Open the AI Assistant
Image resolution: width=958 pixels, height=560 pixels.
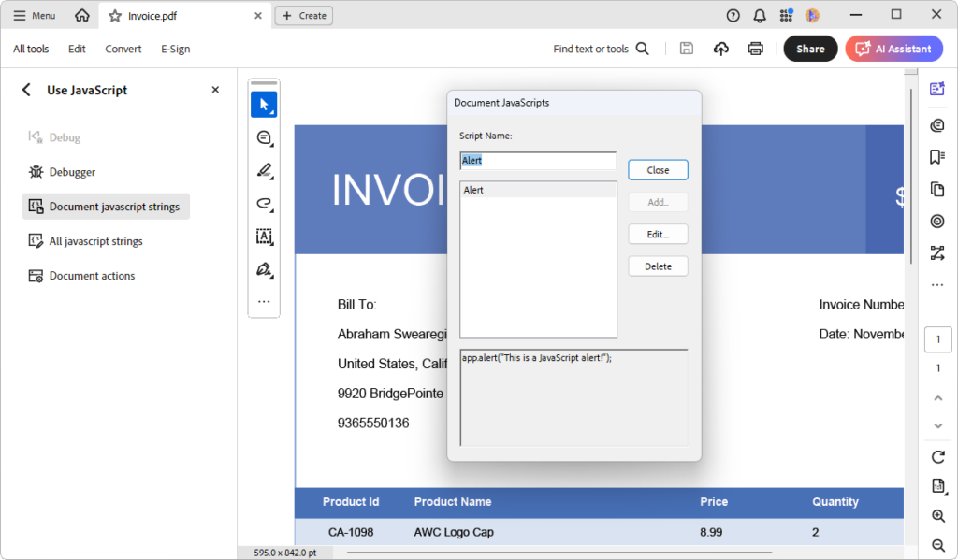[x=893, y=49]
